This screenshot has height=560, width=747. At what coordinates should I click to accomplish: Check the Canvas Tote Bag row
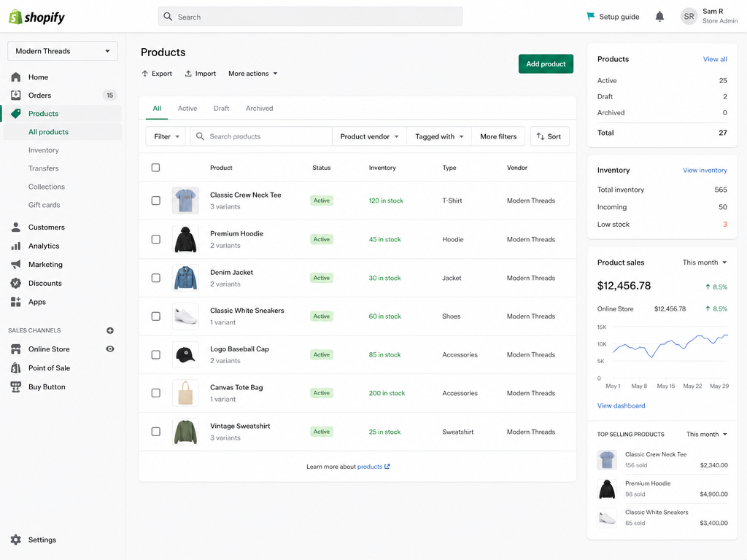coord(156,393)
